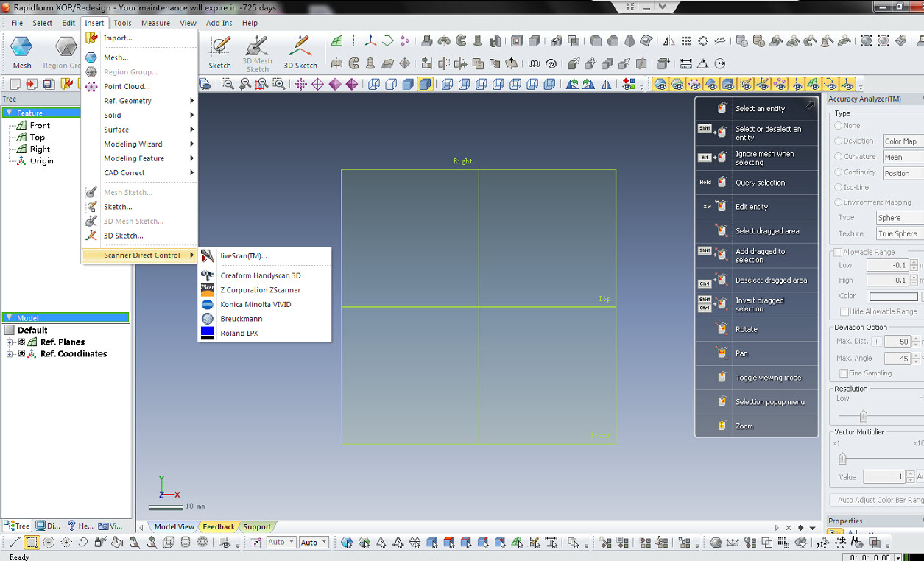Viewport: 924px width, 561px height.
Task: Click the Extrude solid tool icon
Action: [x=426, y=41]
